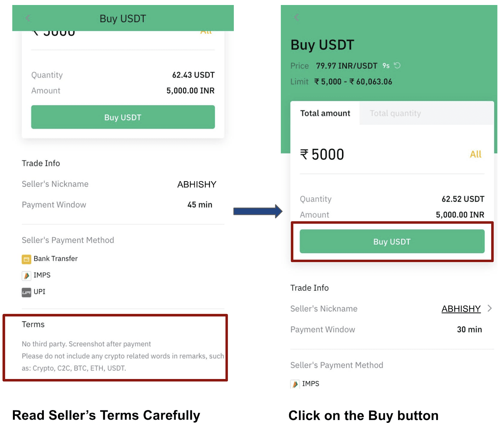Click the 45 min payment window value
The height and width of the screenshot is (436, 504).
tap(200, 205)
